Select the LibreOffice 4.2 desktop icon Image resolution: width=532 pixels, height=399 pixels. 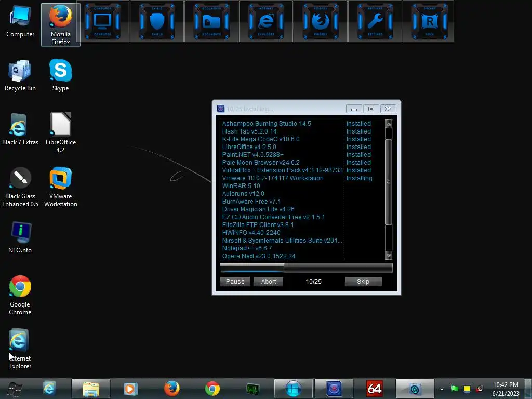coord(61,132)
